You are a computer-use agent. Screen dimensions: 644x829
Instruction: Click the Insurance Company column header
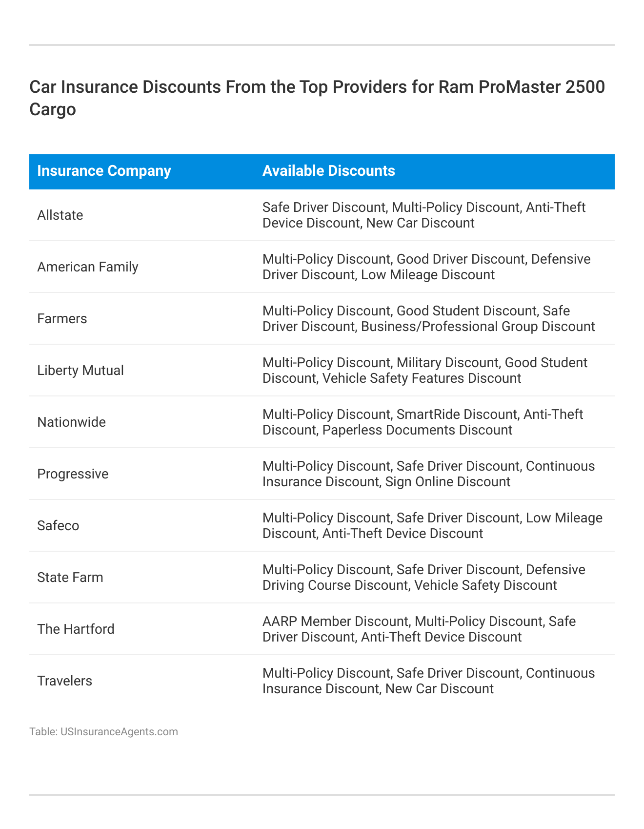[104, 171]
